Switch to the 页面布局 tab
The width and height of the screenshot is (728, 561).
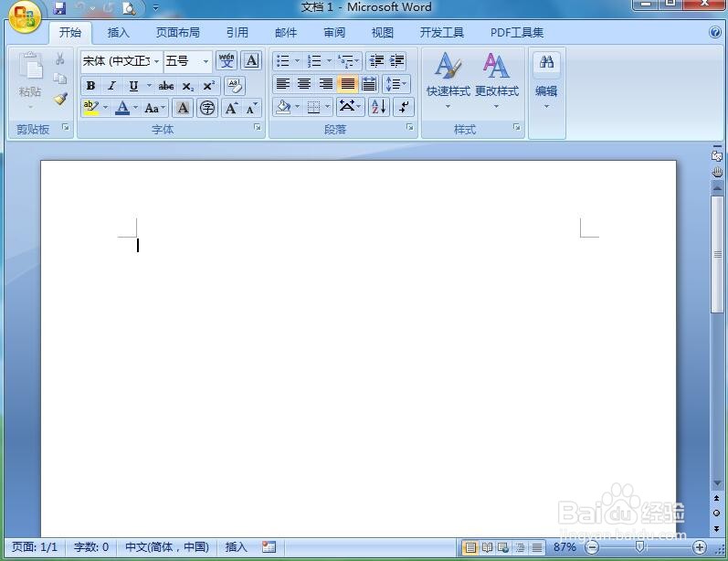tap(178, 33)
